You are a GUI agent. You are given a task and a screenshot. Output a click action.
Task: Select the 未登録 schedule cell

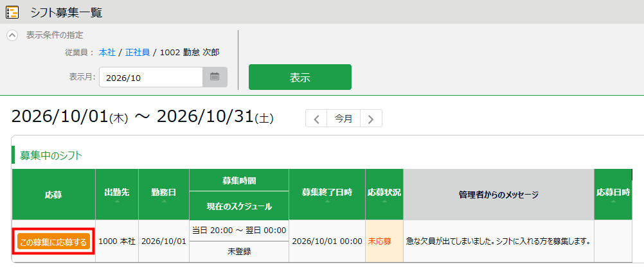(239, 251)
